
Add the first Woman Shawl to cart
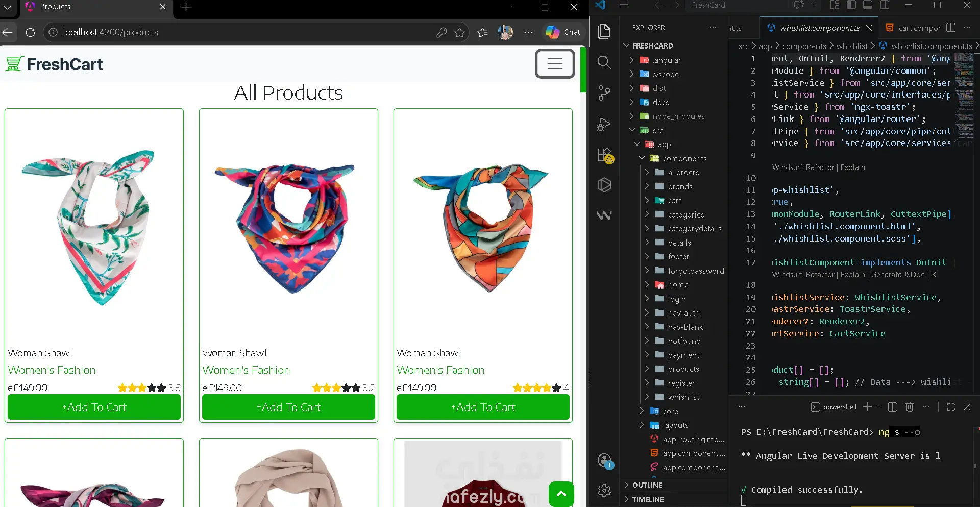(94, 407)
